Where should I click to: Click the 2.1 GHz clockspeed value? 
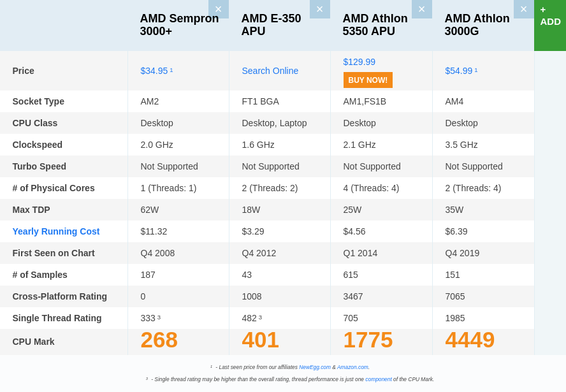tap(359, 145)
